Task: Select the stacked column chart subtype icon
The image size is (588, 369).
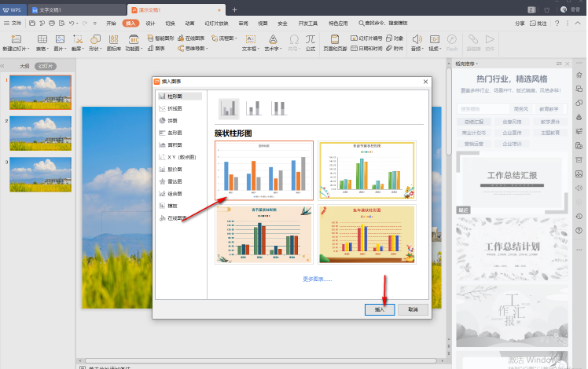Action: (254, 108)
